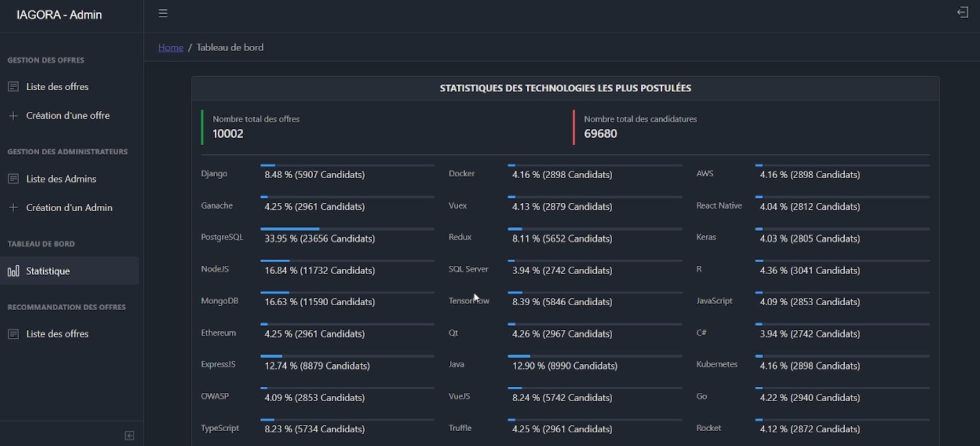
Task: Click the Nombre total des candidatures label
Action: [641, 119]
